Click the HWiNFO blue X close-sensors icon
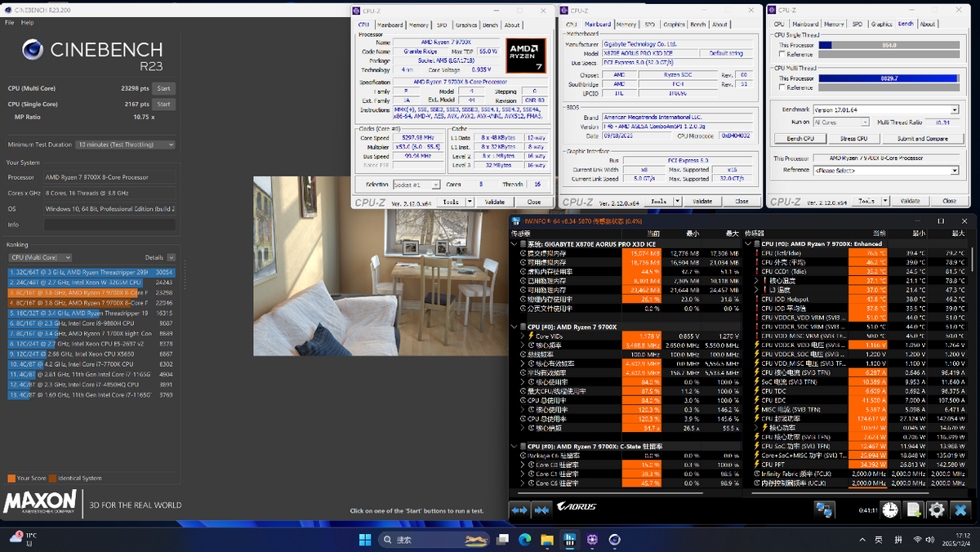This screenshot has height=552, width=980. (961, 510)
